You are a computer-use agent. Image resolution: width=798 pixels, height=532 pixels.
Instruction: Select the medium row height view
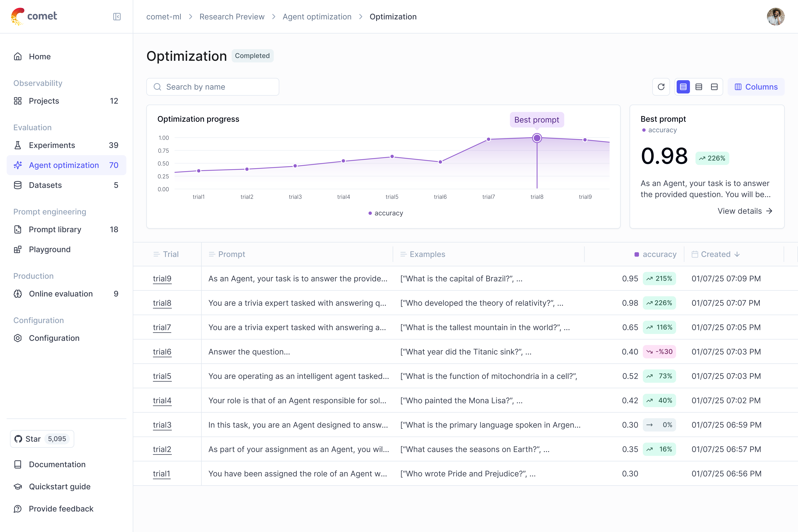[699, 87]
